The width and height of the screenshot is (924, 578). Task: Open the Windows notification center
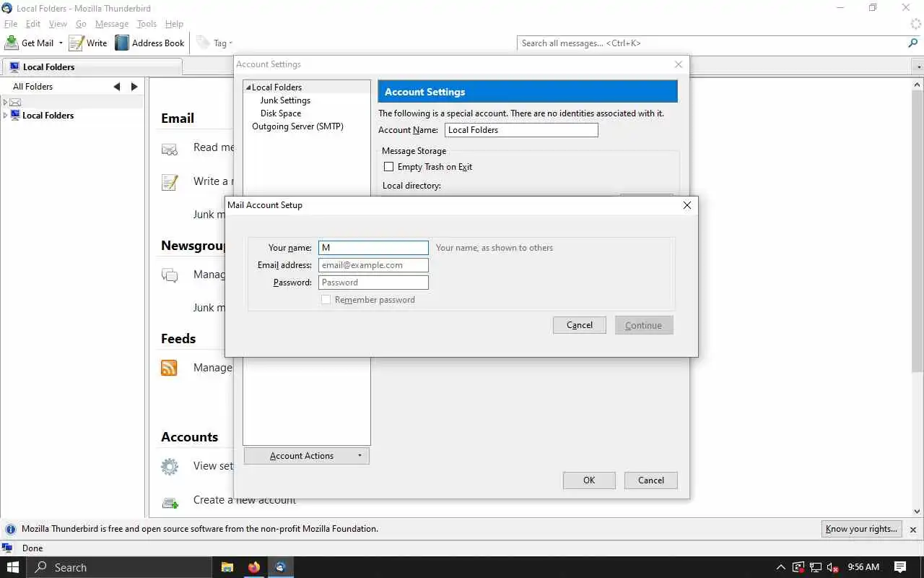point(900,567)
